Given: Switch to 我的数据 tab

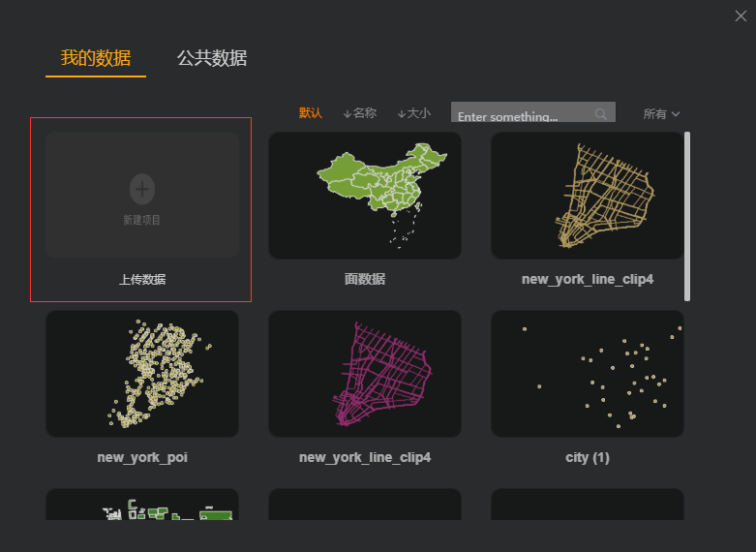Looking at the screenshot, I should point(96,58).
